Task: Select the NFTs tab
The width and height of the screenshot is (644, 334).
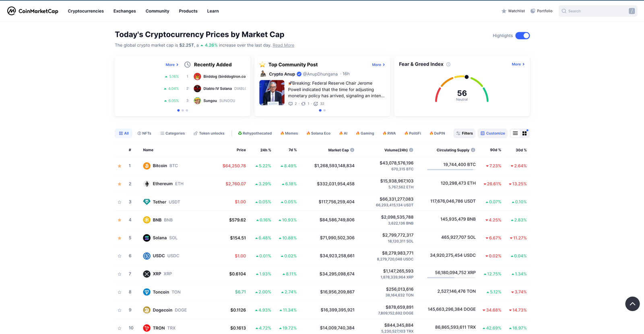Action: tap(144, 133)
